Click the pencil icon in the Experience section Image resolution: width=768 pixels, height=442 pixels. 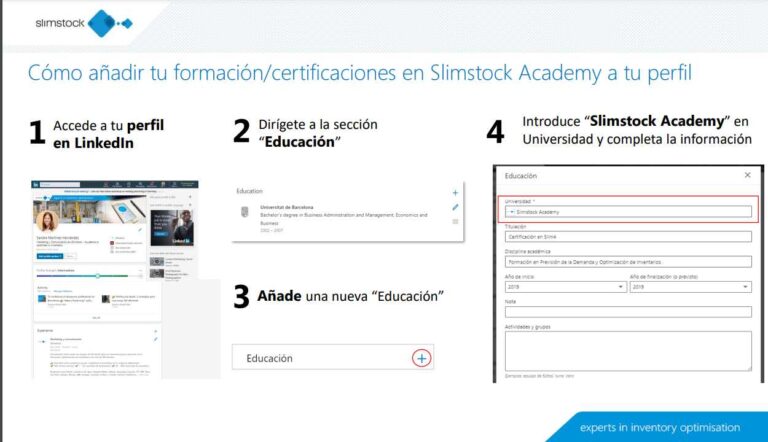[156, 340]
